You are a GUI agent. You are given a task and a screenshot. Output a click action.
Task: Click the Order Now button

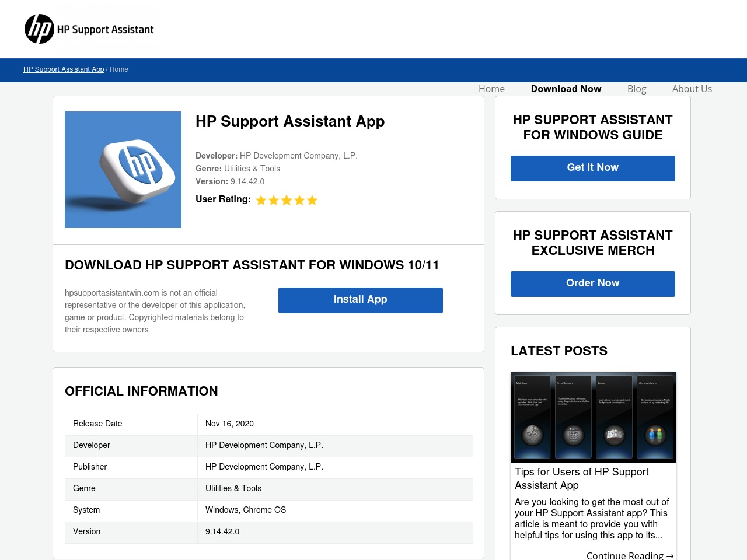593,284
